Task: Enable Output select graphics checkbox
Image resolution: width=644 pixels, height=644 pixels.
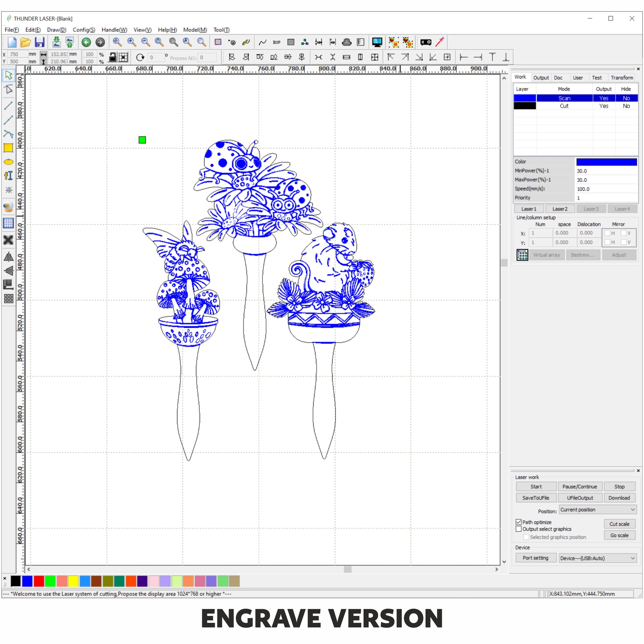Action: pos(519,529)
